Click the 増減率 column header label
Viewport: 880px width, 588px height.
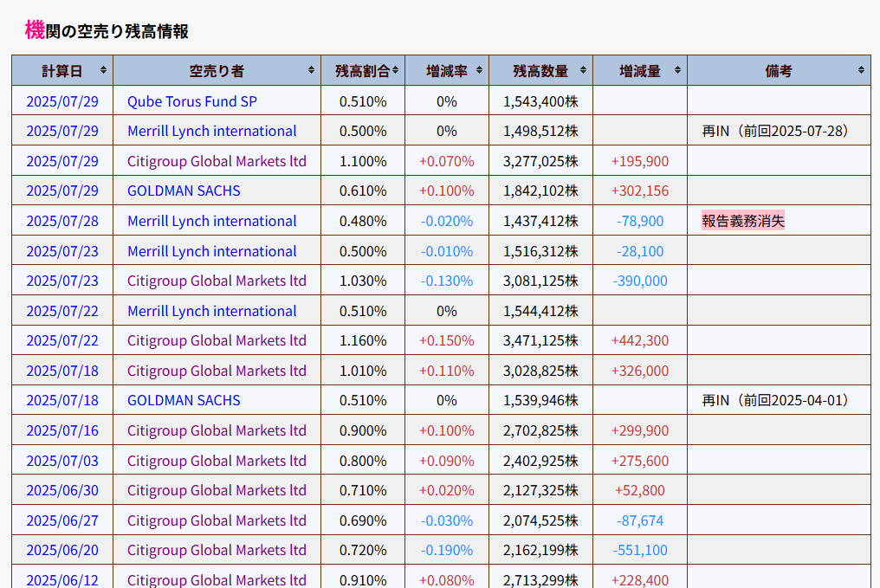pyautogui.click(x=447, y=71)
